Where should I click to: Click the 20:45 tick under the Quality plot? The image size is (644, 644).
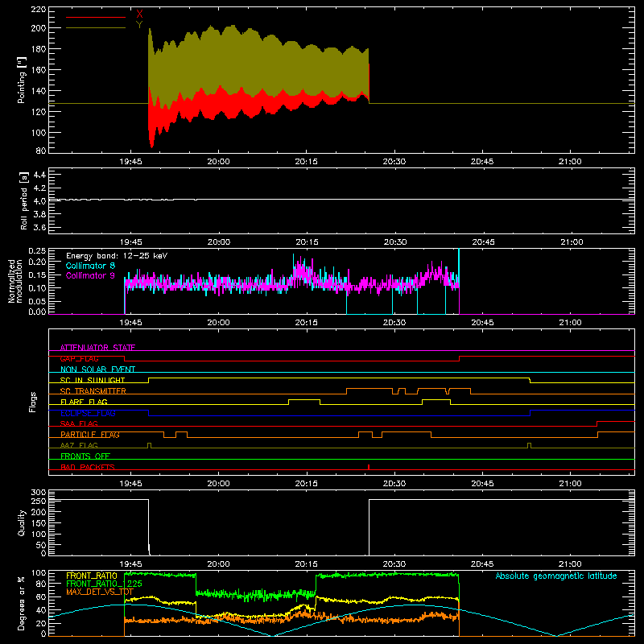coord(482,564)
